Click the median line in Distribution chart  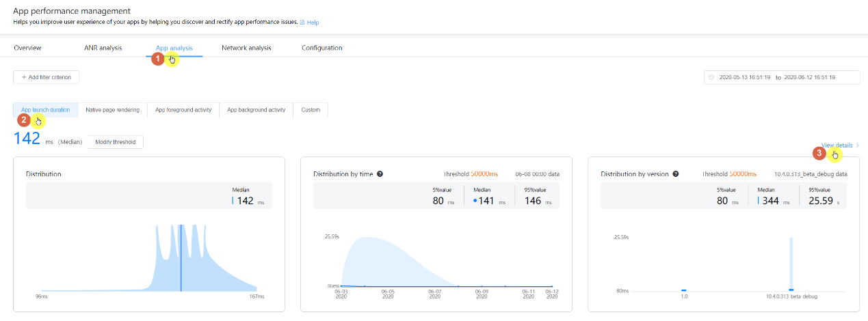181,257
